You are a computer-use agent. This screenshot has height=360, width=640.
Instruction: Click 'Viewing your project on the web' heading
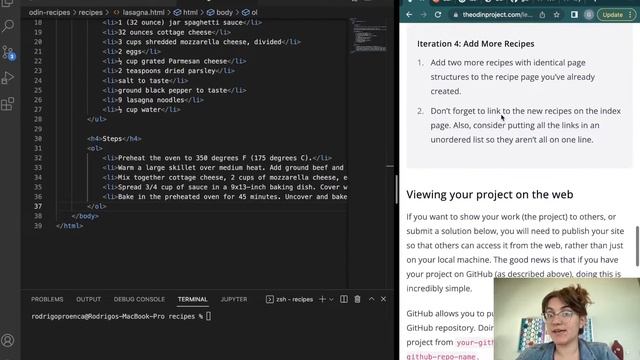(x=490, y=194)
